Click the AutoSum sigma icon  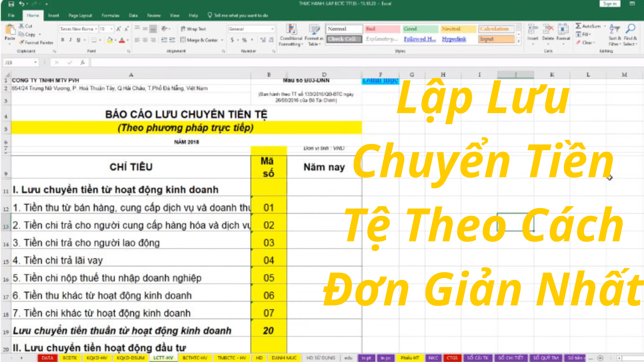tap(578, 26)
